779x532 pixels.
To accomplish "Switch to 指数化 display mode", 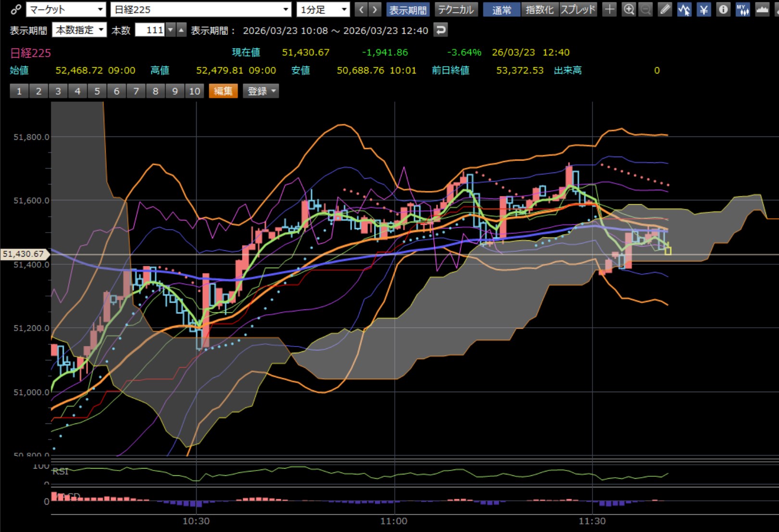I will (540, 10).
